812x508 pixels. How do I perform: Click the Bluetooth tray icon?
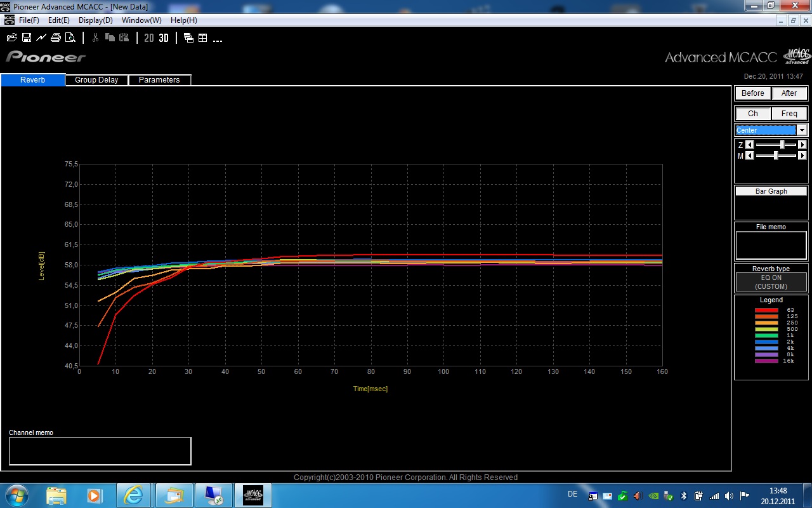point(684,496)
